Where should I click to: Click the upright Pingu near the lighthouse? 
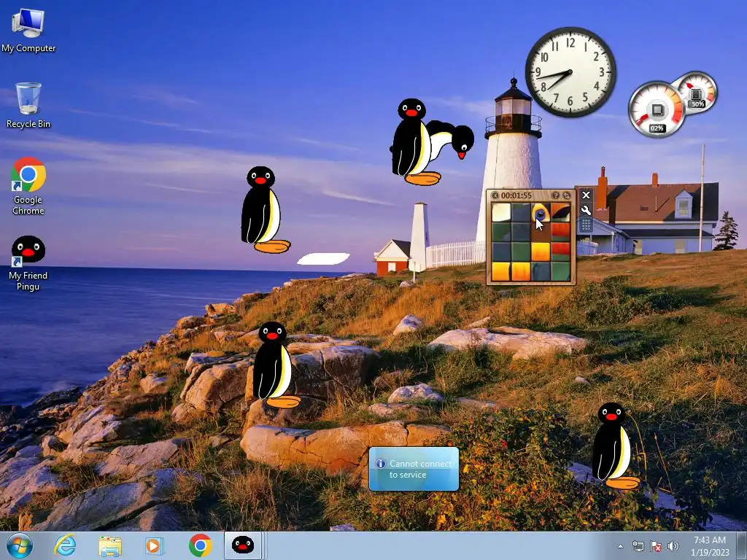point(414,142)
